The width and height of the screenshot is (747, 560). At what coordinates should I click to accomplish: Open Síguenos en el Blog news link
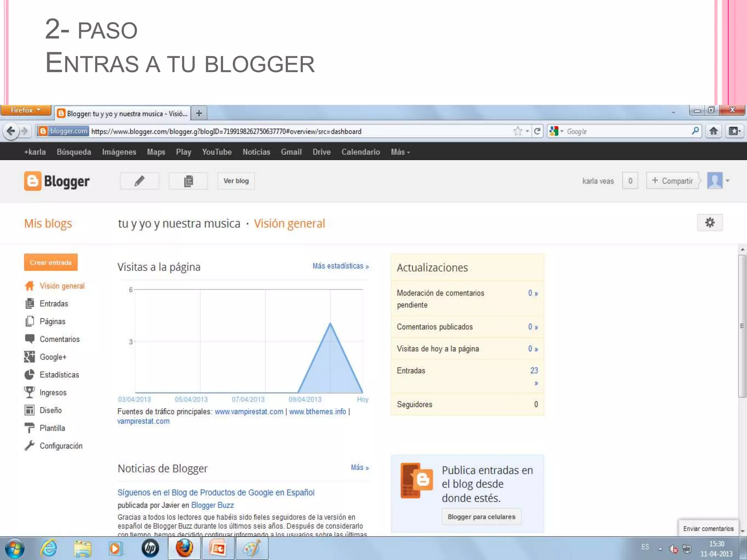[216, 493]
